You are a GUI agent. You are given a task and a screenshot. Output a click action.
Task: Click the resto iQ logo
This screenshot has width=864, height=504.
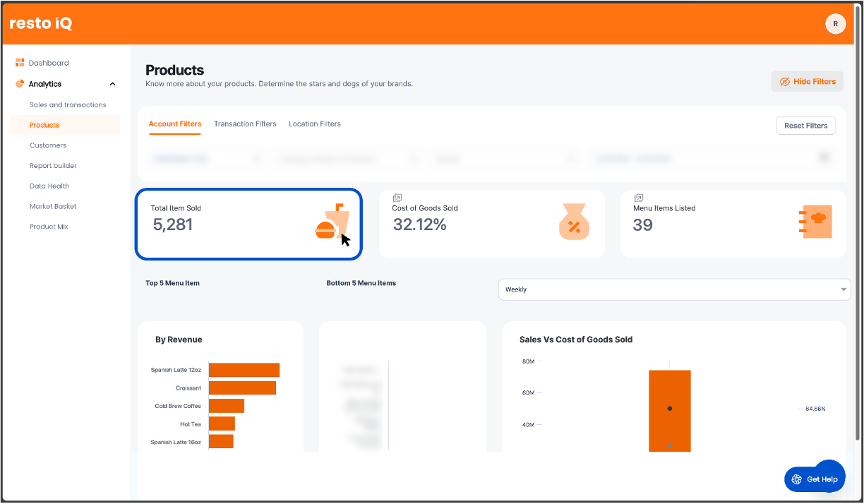click(x=41, y=23)
